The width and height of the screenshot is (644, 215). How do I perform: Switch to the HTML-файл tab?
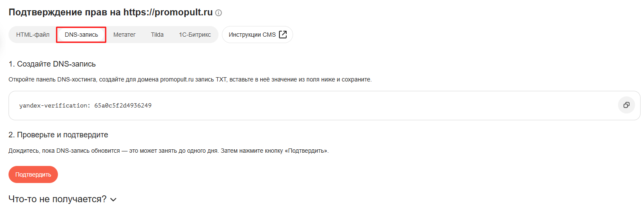tap(33, 35)
